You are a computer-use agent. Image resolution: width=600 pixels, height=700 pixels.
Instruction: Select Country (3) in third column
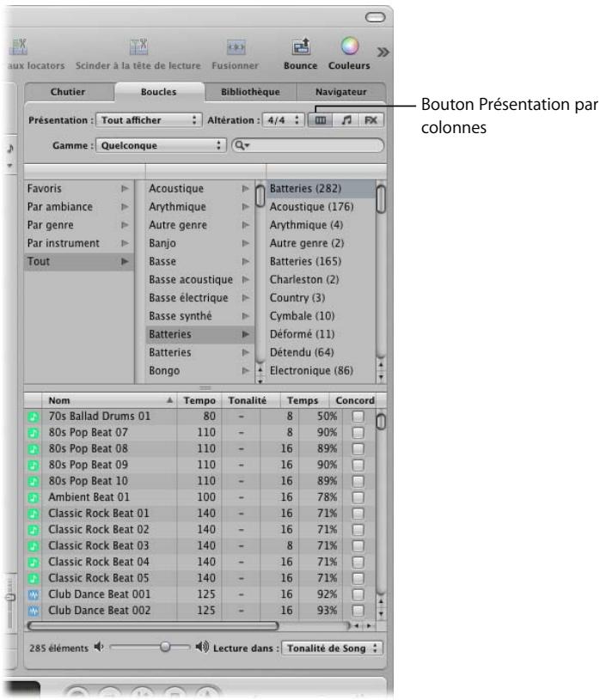pyautogui.click(x=321, y=298)
